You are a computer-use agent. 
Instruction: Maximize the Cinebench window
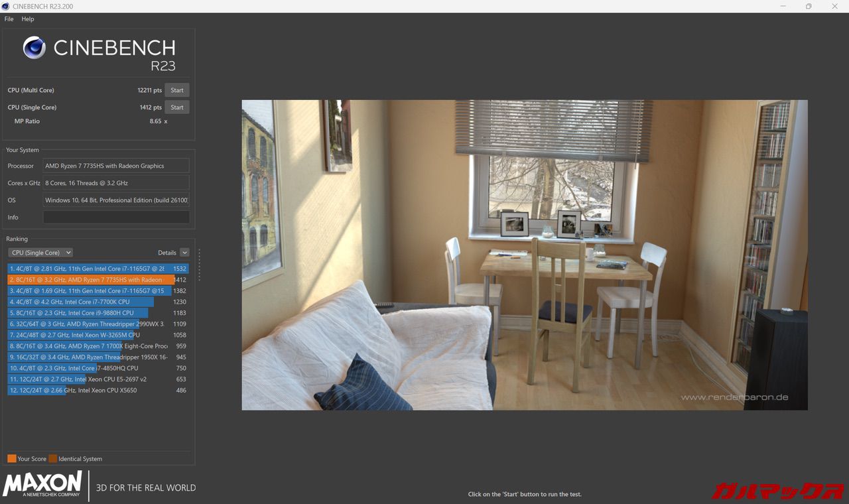tap(808, 6)
